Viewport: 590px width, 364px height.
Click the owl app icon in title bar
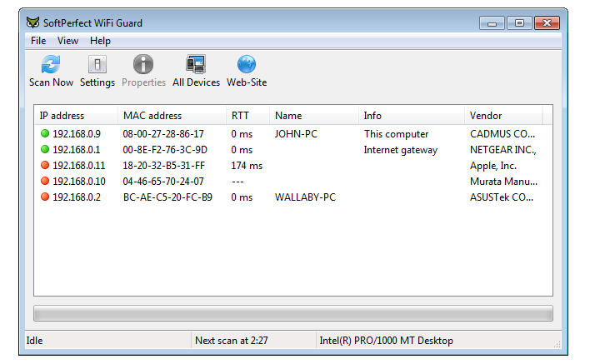tap(32, 22)
